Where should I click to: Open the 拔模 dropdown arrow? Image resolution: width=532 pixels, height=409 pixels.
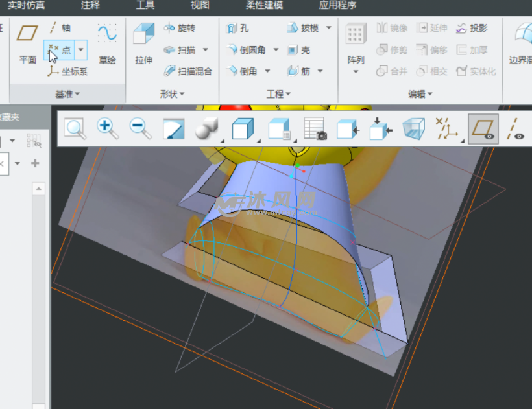(x=328, y=27)
